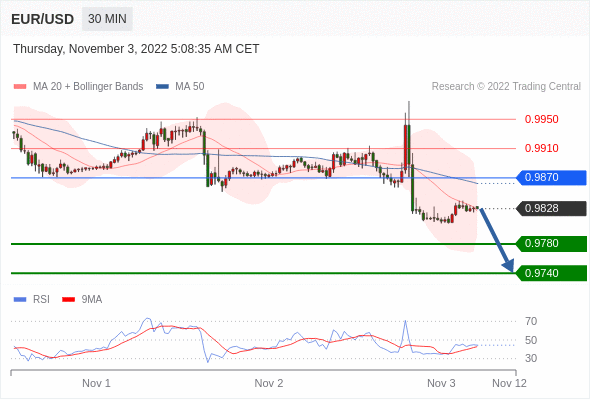Click the 'MA 20 + Bollinger Bands' legend label
Screen dimensions: 590x400
88,87
